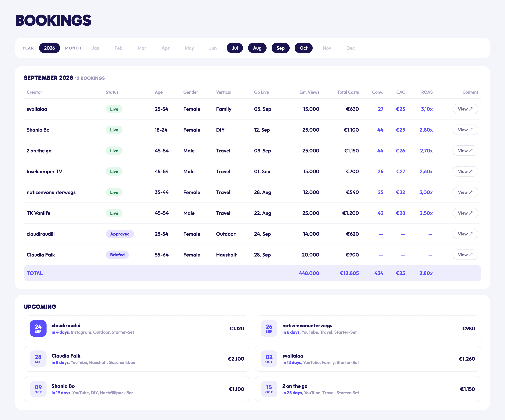Click the ROAS column header
Screen dimensions: 505x420
pos(427,92)
